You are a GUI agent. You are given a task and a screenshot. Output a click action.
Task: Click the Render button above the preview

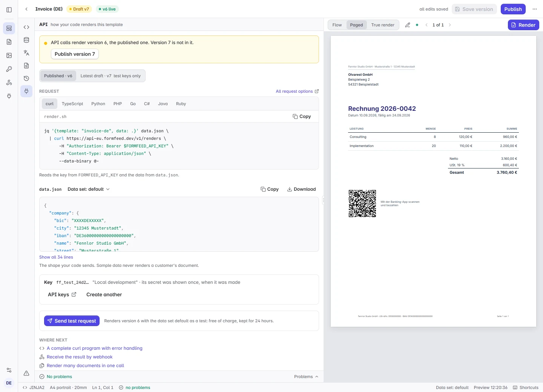pyautogui.click(x=523, y=25)
